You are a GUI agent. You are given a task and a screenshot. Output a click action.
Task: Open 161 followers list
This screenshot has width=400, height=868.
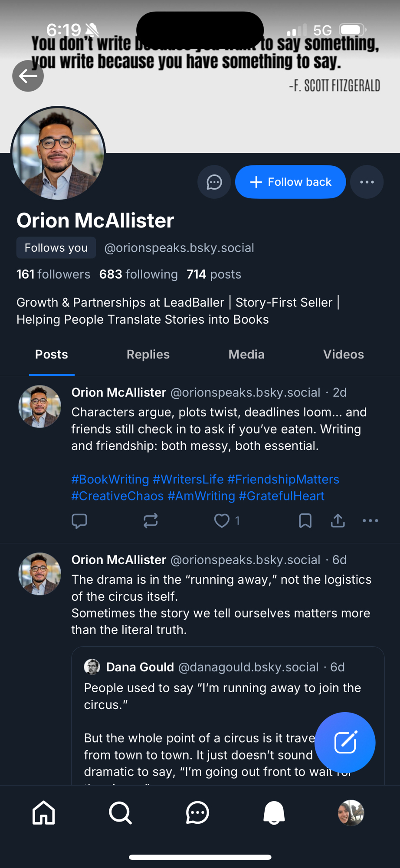point(53,274)
